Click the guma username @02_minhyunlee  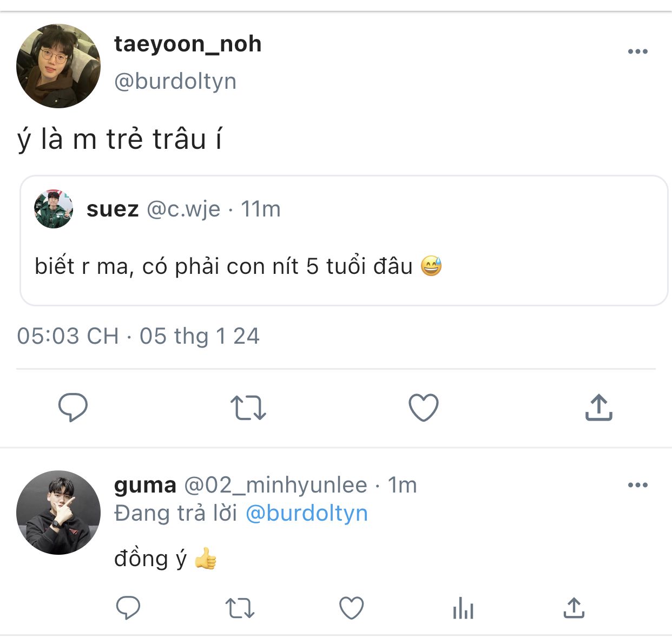click(x=275, y=485)
